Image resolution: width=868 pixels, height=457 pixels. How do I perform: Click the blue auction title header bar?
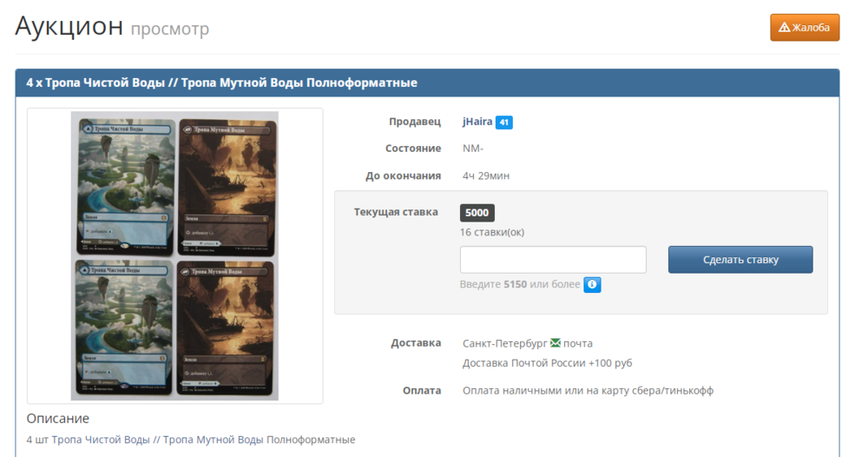[427, 83]
